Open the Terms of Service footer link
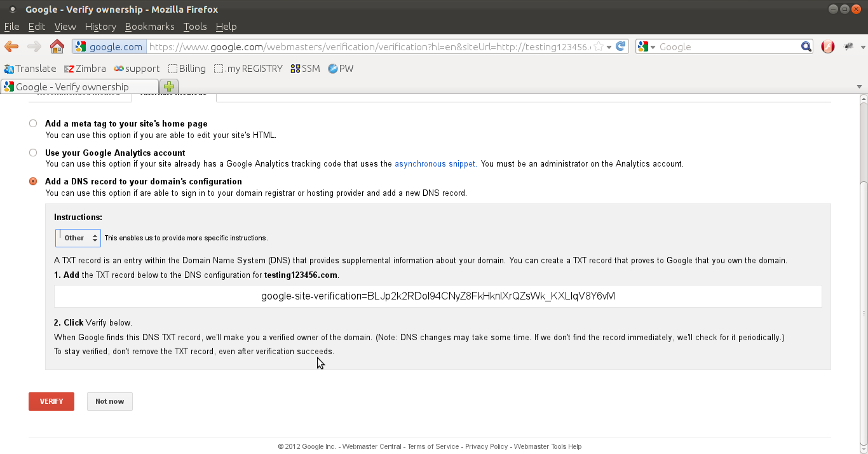Screen dimensions: 868x454 (x=433, y=446)
